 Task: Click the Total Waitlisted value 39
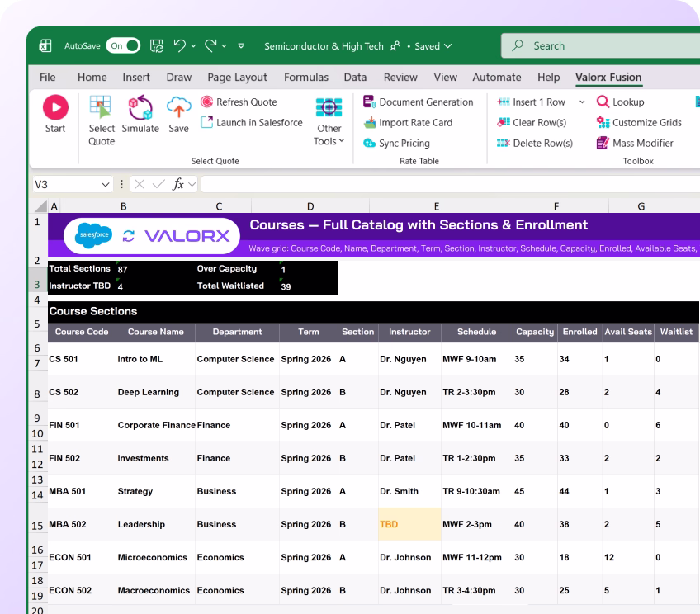point(286,286)
